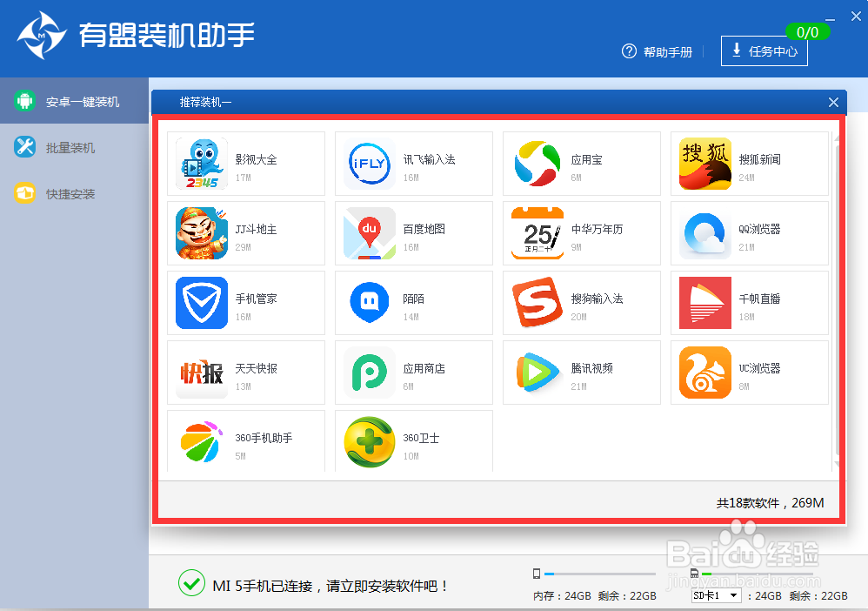Select the 360卫士 app icon
The width and height of the screenshot is (868, 611).
pyautogui.click(x=369, y=440)
